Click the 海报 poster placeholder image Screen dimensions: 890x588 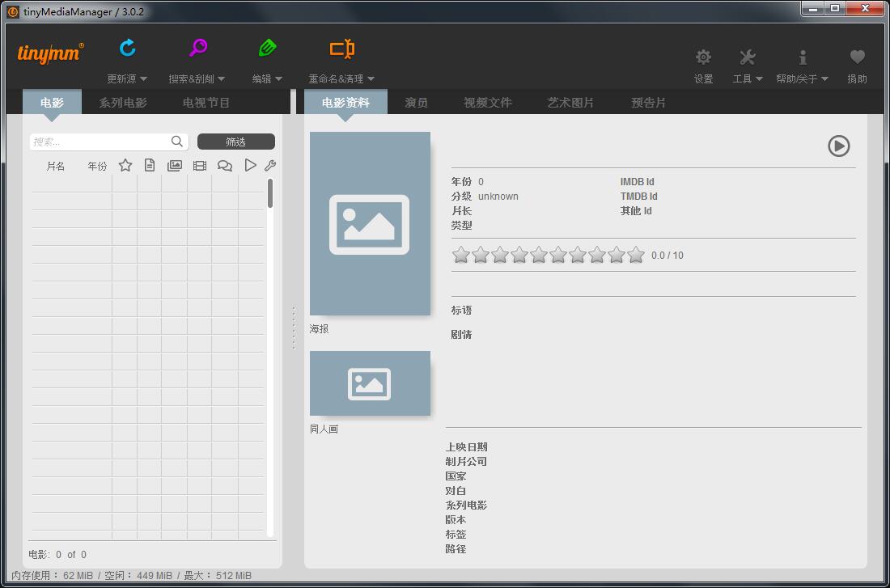[x=370, y=224]
